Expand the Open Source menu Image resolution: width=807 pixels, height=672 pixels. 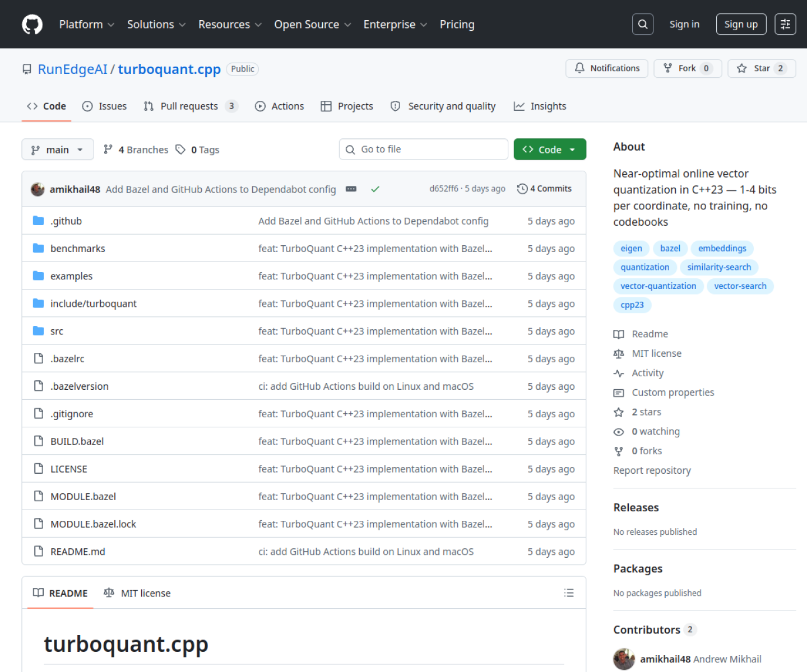313,25
